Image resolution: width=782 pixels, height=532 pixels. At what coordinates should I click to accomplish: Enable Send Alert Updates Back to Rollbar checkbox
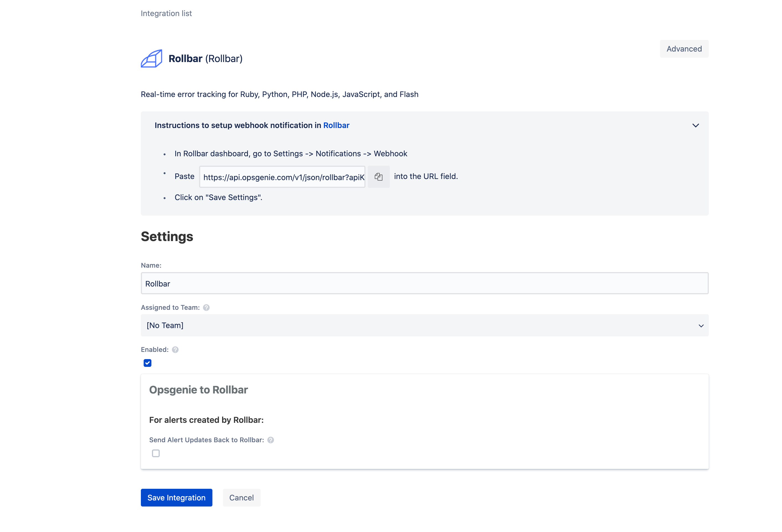click(156, 453)
